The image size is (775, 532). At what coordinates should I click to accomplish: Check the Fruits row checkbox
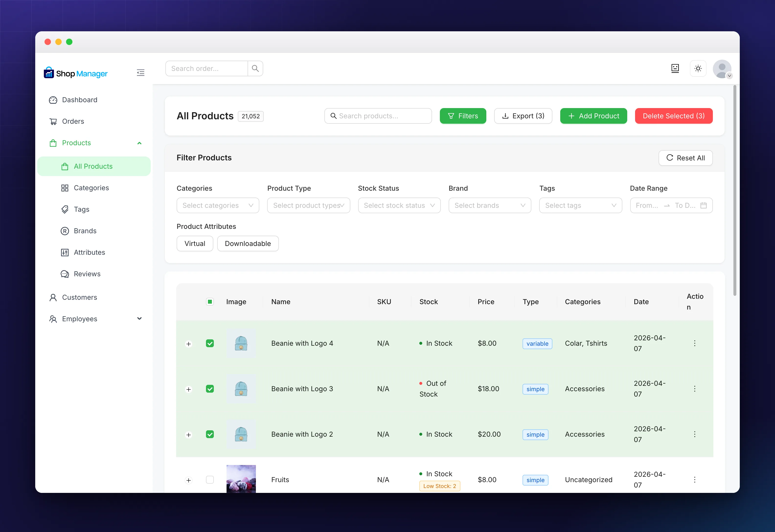[210, 480]
